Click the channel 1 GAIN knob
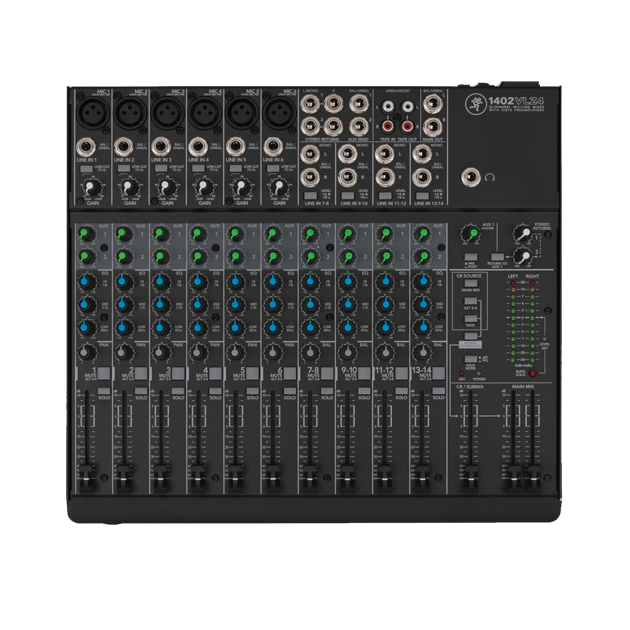This screenshot has height=630, width=630. 90,187
